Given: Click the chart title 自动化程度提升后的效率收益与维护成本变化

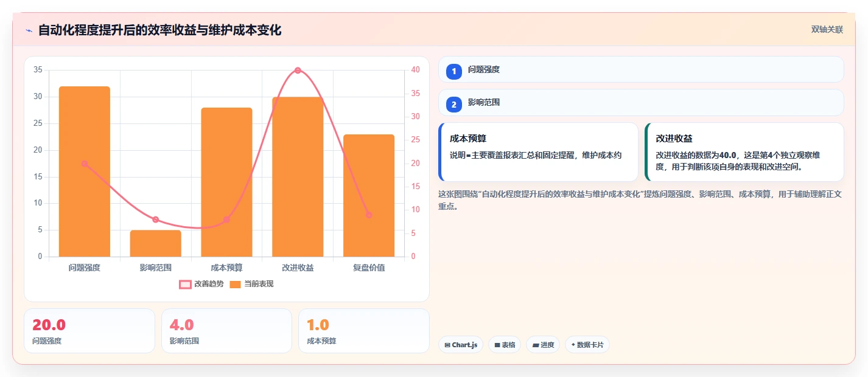Looking at the screenshot, I should pos(159,30).
